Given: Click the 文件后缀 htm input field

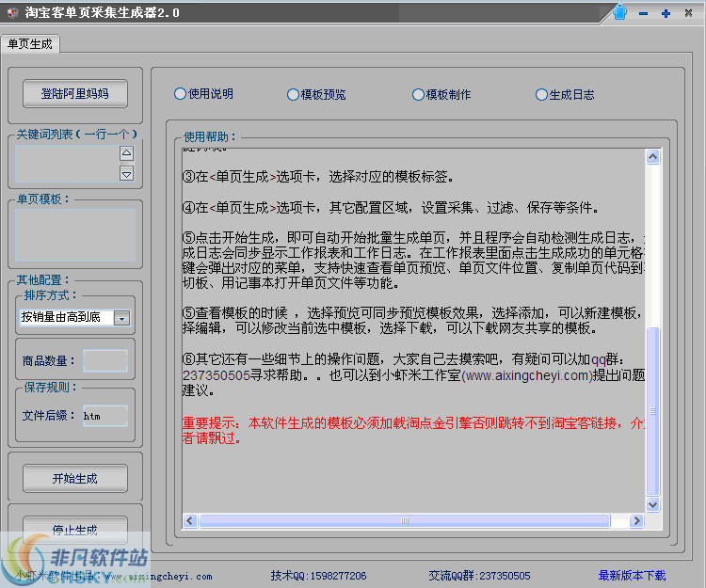Looking at the screenshot, I should click(x=105, y=416).
